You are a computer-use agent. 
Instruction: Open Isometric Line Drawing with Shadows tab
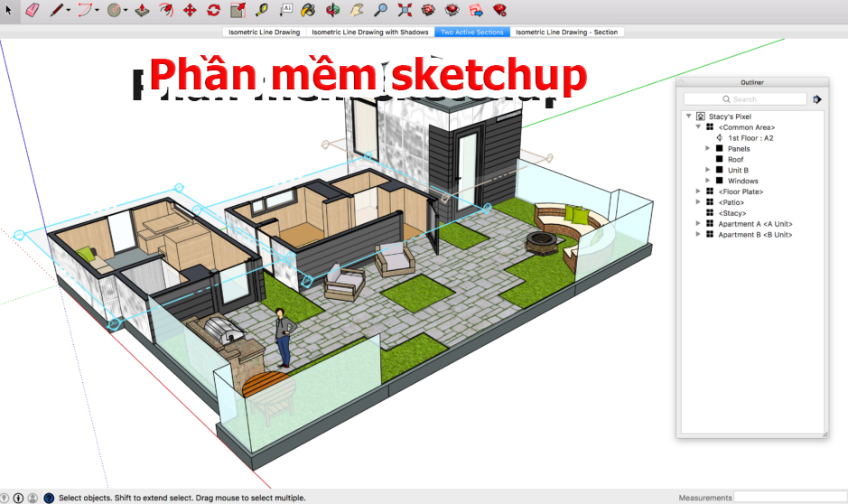pyautogui.click(x=370, y=32)
